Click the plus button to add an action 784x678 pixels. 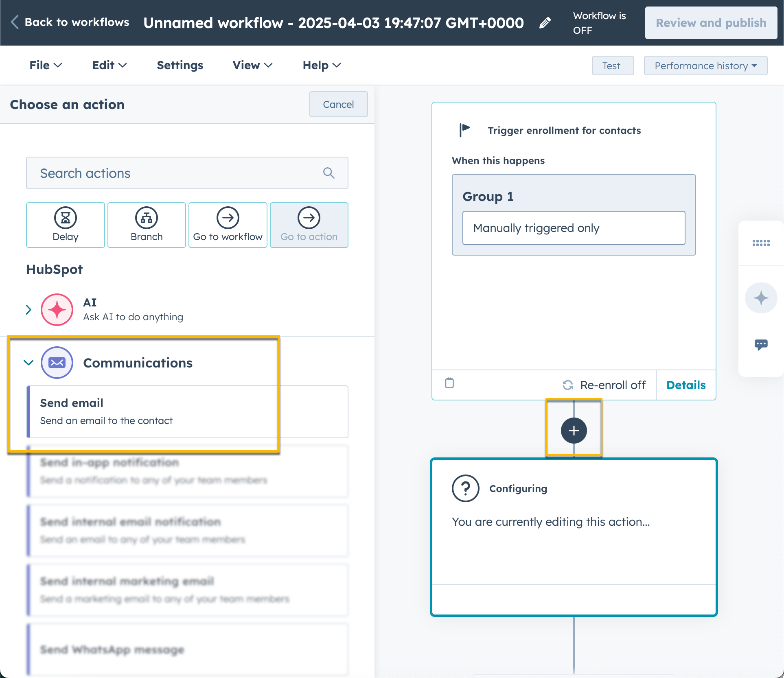[574, 430]
